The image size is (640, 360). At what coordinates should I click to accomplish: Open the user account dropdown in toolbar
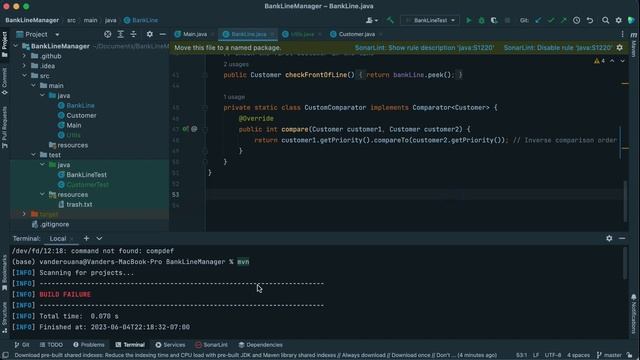click(x=371, y=20)
